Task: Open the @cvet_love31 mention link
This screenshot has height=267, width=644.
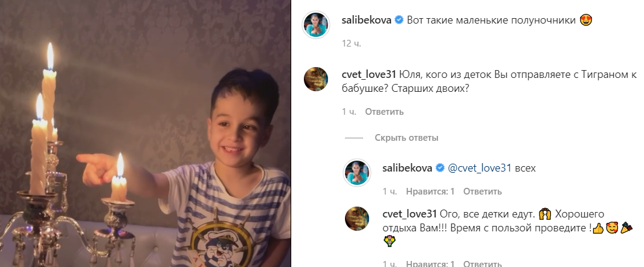Action: click(479, 168)
